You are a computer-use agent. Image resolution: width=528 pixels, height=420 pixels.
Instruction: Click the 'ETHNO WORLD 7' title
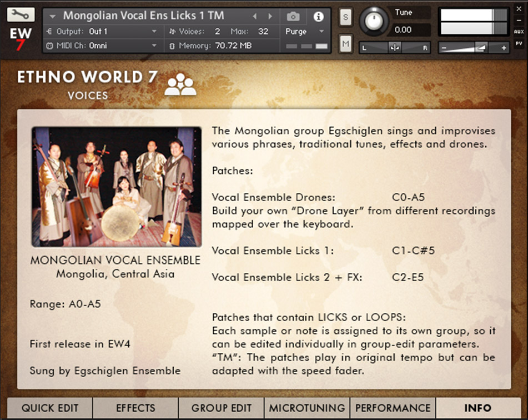[87, 77]
